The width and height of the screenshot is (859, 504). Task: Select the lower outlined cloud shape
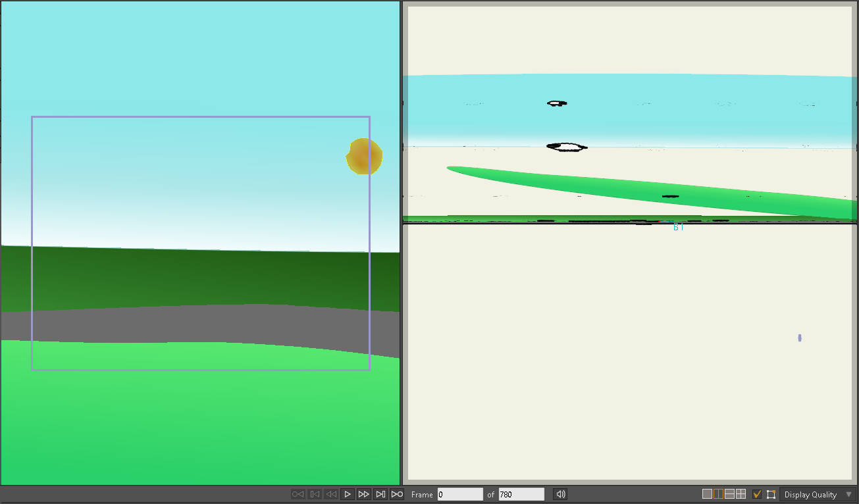pos(567,147)
